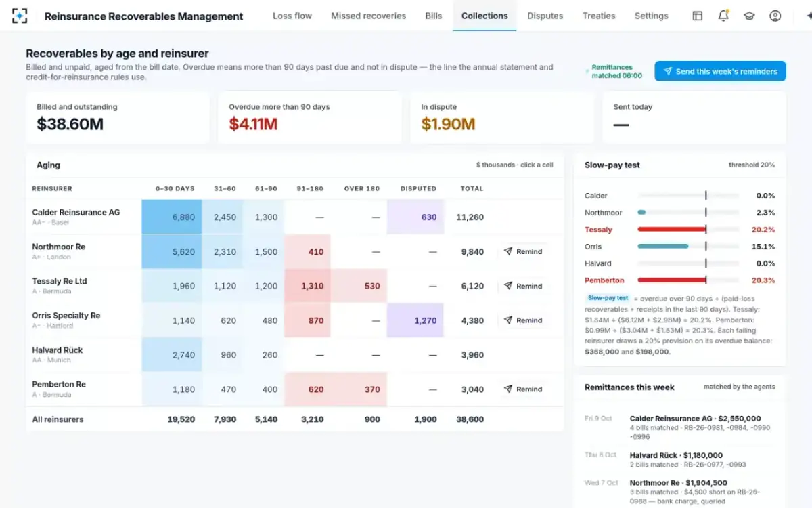Click the Sent today card
The image size is (812, 508).
pyautogui.click(x=694, y=118)
